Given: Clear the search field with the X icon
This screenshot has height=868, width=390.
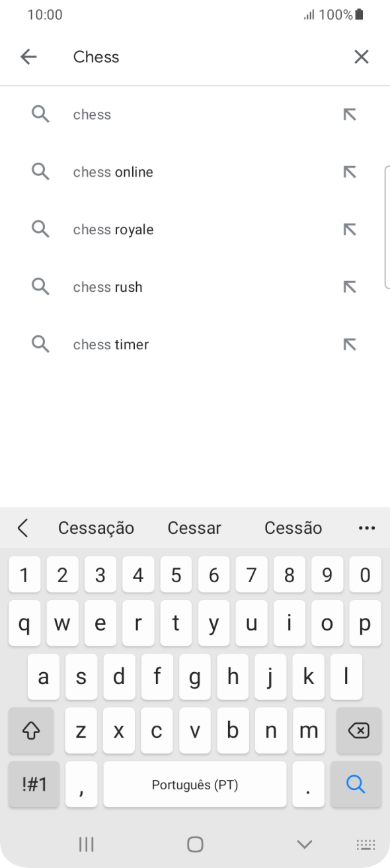Looking at the screenshot, I should pyautogui.click(x=361, y=57).
